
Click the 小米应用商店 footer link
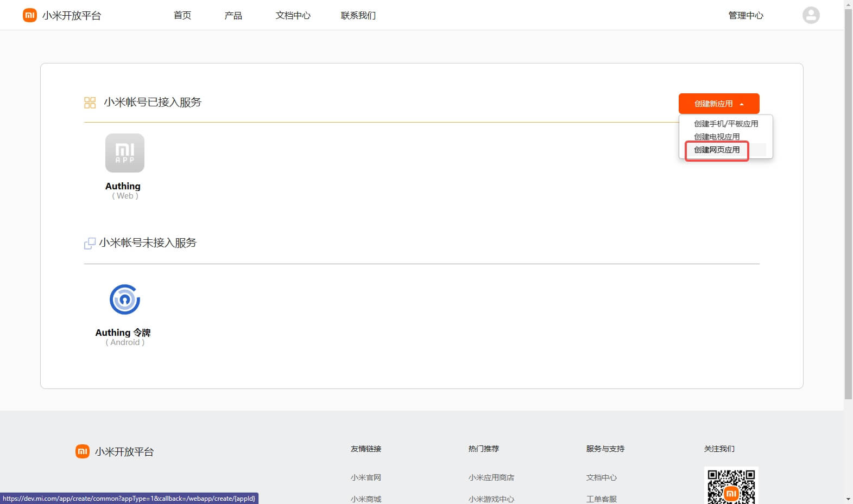coord(491,477)
